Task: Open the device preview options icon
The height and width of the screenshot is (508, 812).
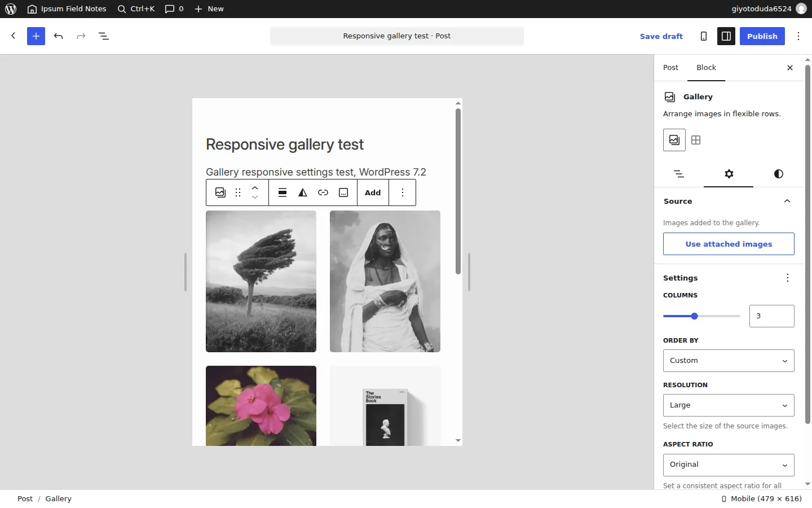Action: pyautogui.click(x=704, y=36)
